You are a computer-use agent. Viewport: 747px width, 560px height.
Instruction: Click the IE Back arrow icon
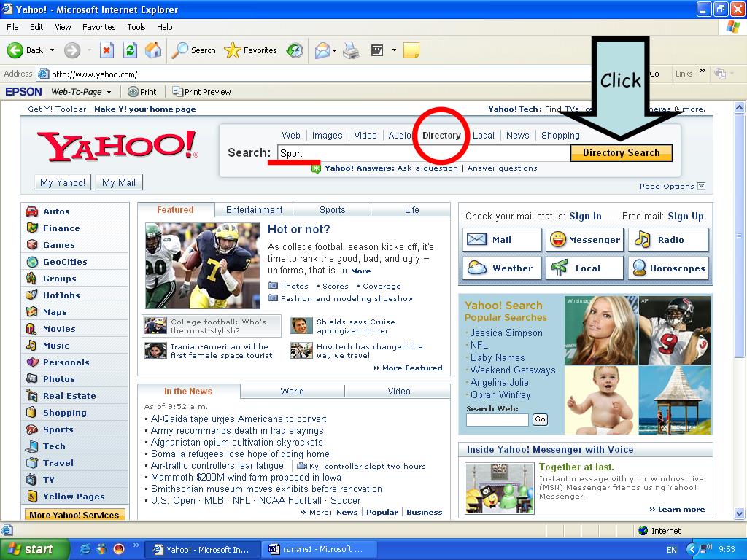pyautogui.click(x=15, y=50)
